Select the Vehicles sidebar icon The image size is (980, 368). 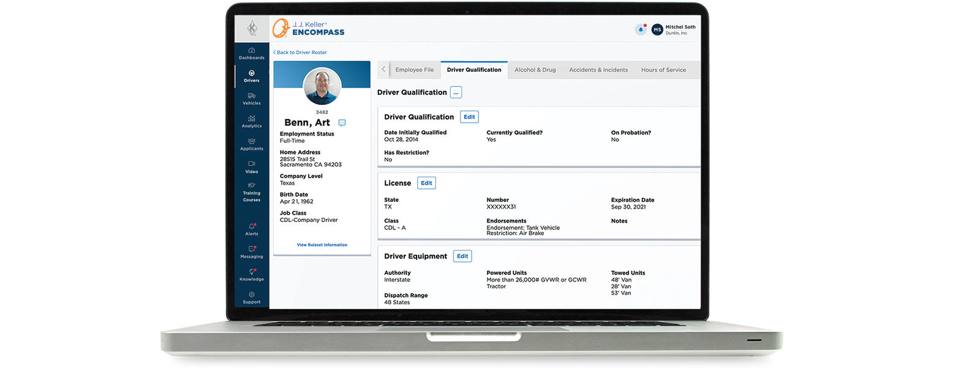251,98
